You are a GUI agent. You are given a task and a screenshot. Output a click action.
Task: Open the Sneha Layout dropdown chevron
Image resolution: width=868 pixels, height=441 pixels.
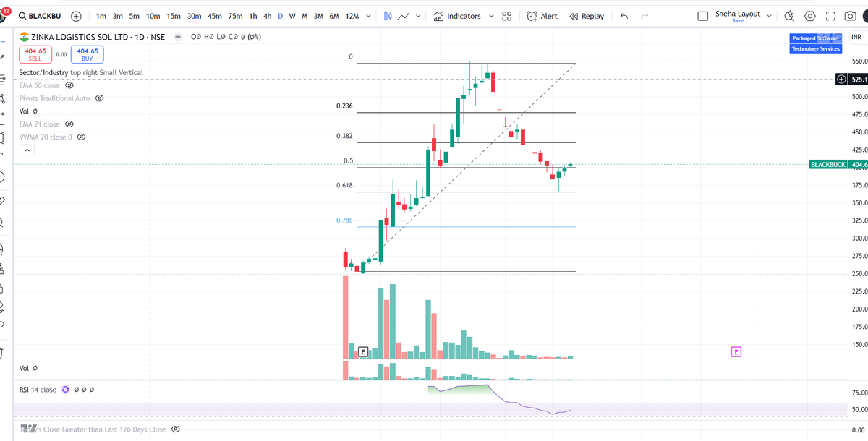click(769, 16)
